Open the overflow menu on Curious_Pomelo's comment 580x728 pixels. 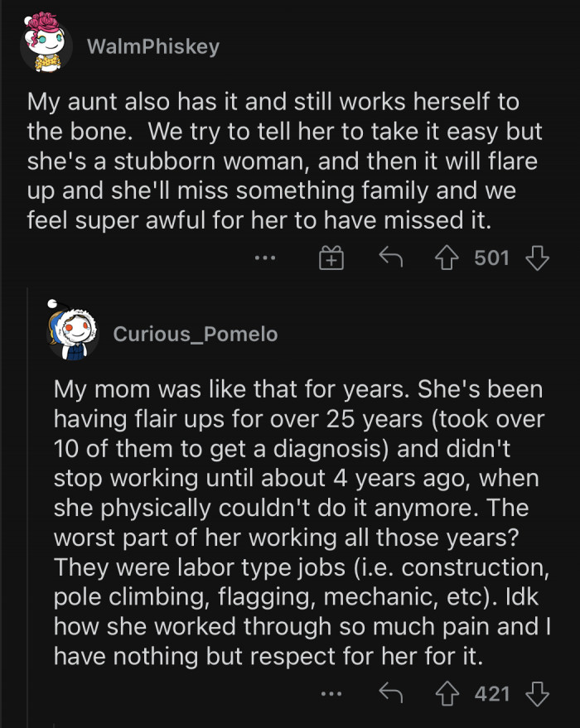point(330,694)
